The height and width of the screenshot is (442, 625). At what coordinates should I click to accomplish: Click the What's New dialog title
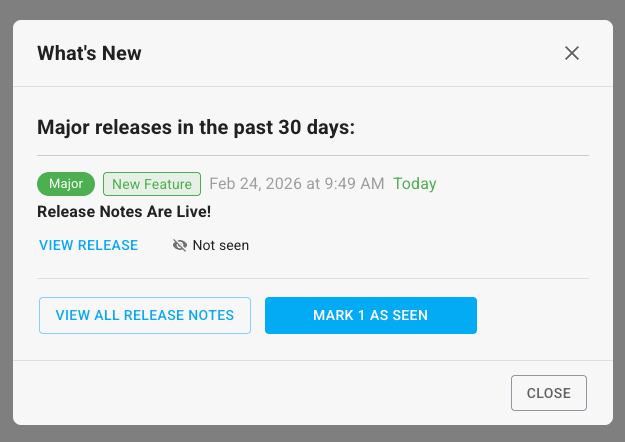click(x=89, y=53)
